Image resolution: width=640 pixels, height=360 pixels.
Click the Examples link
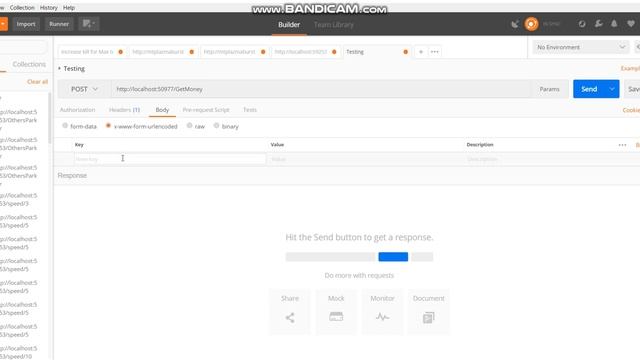click(631, 68)
